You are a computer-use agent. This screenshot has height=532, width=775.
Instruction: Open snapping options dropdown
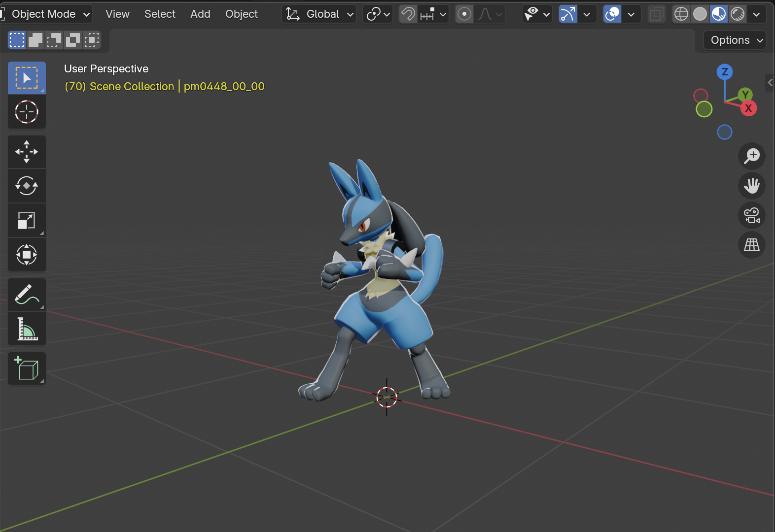[434, 14]
